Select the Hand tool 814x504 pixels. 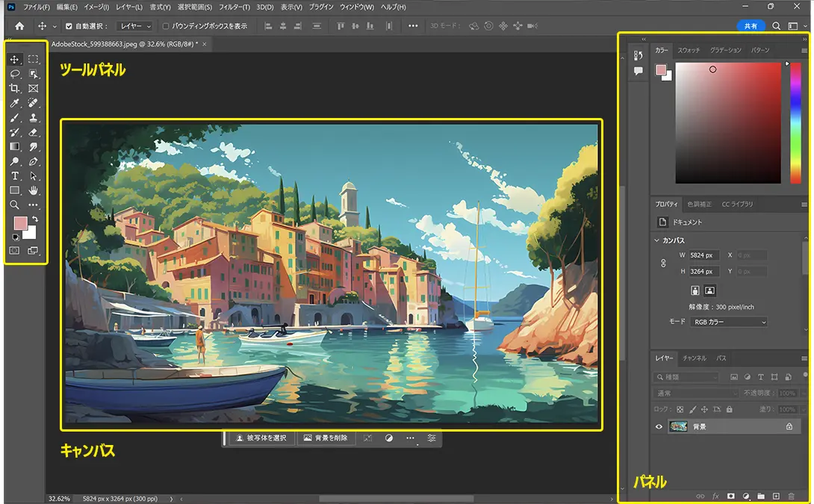tap(33, 190)
